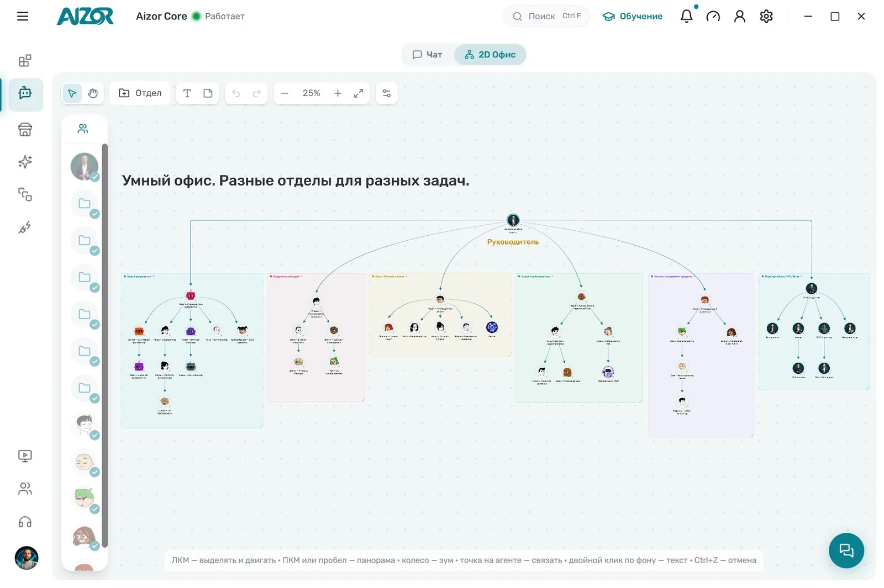Open the hamburger main menu
Screen dimensions: 884x588
click(x=23, y=17)
